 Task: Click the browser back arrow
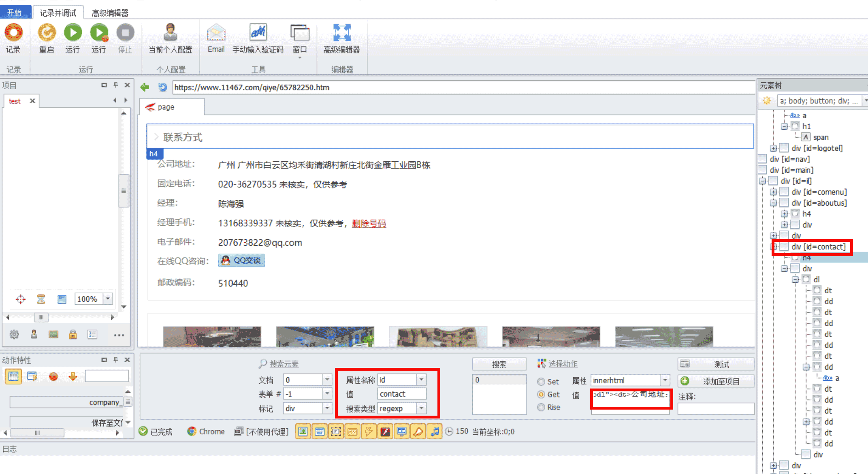(x=145, y=87)
